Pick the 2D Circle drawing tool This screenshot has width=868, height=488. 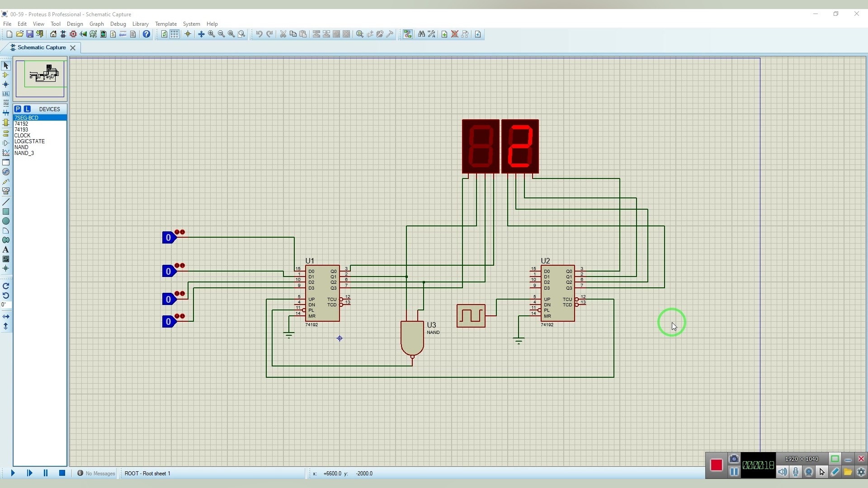point(6,221)
